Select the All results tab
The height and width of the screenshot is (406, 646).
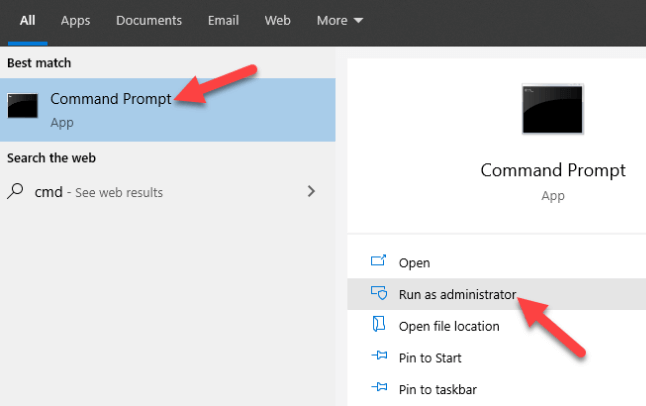tap(27, 20)
